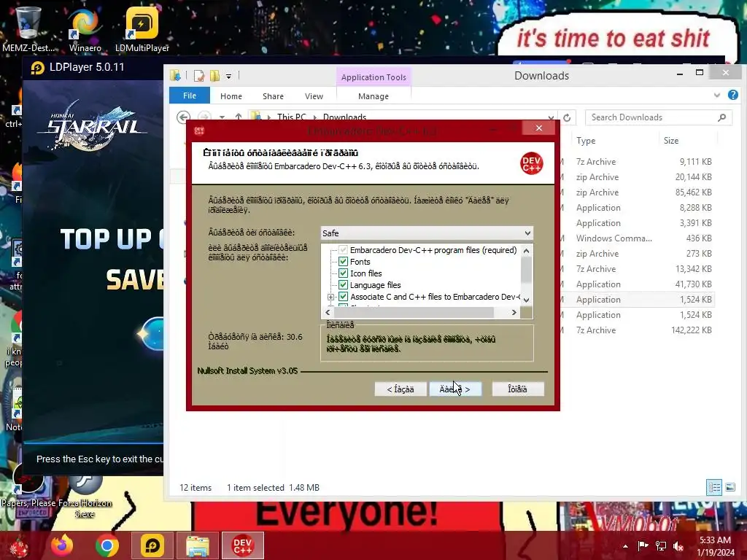Select the Dev-C++ installer taskbar button
Image resolution: width=747 pixels, height=560 pixels.
coord(242,545)
